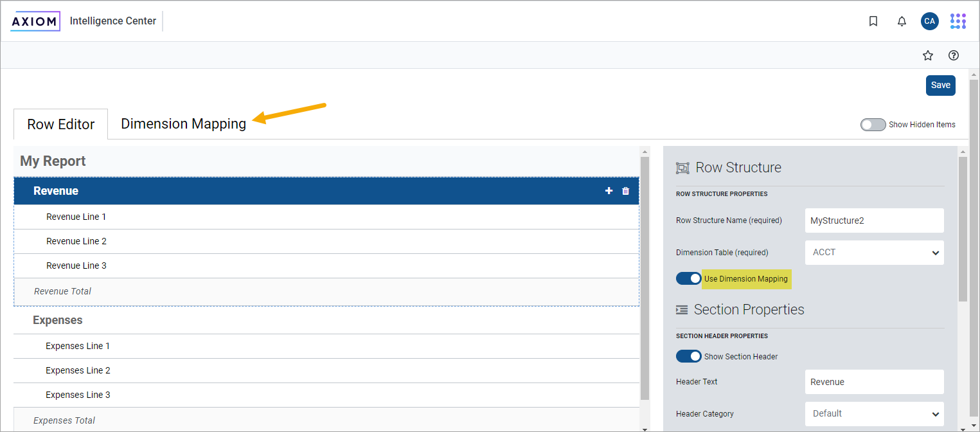This screenshot has width=980, height=432.
Task: Toggle Show Hidden Items switch
Action: pos(873,125)
